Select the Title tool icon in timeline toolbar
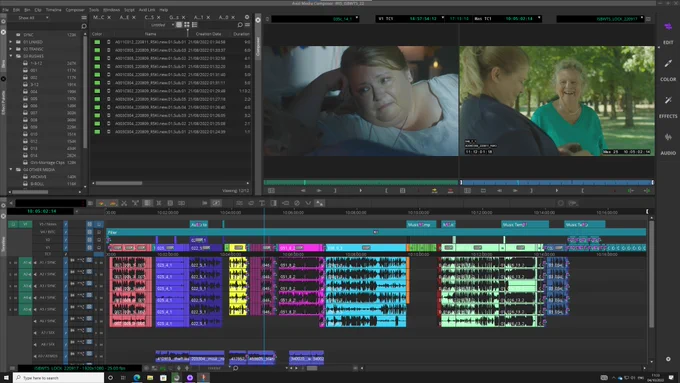 point(262,203)
